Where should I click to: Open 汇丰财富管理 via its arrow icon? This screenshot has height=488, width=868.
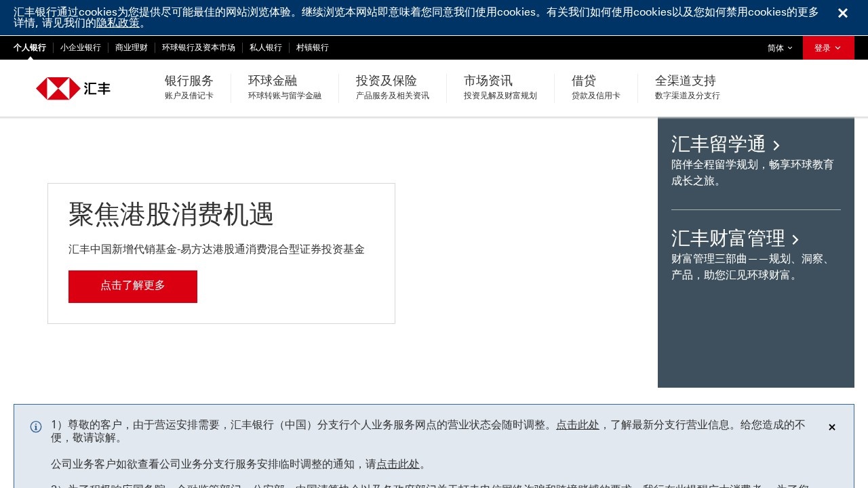[x=795, y=239]
